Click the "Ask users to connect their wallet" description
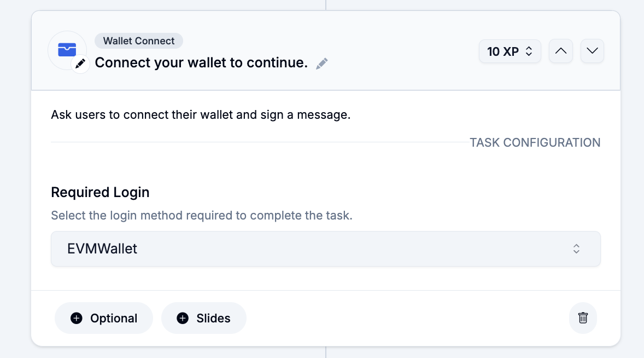The width and height of the screenshot is (644, 358). click(x=200, y=115)
